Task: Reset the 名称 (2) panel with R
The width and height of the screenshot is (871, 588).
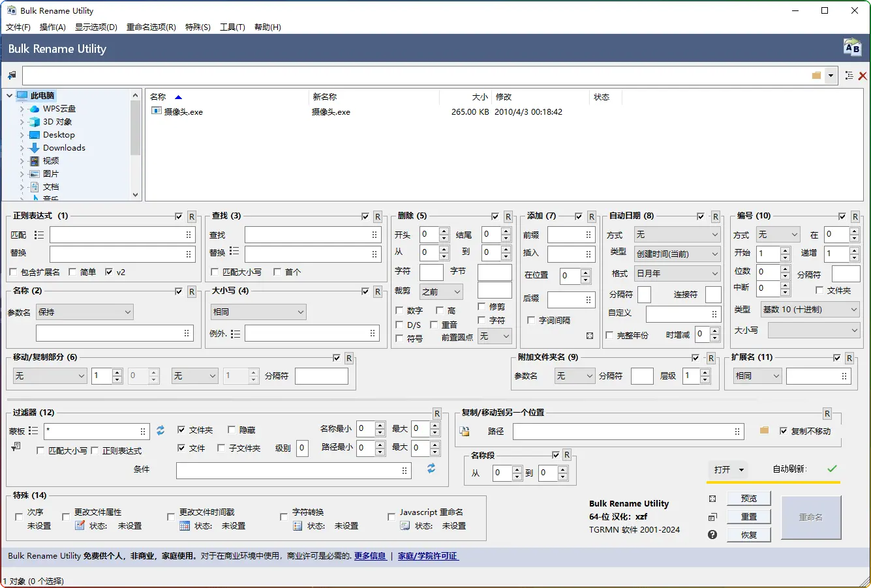Action: (x=192, y=291)
